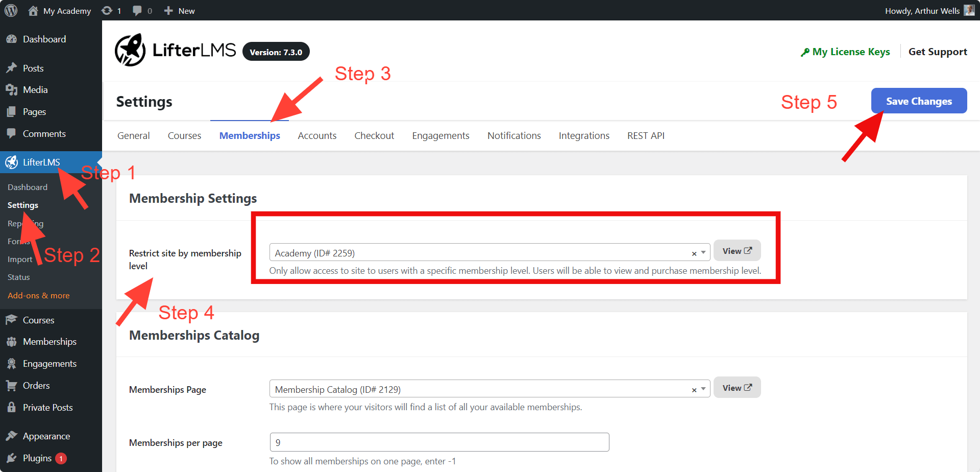Click the Posts pin icon
Viewport: 980px width, 472px height.
pyautogui.click(x=11, y=68)
